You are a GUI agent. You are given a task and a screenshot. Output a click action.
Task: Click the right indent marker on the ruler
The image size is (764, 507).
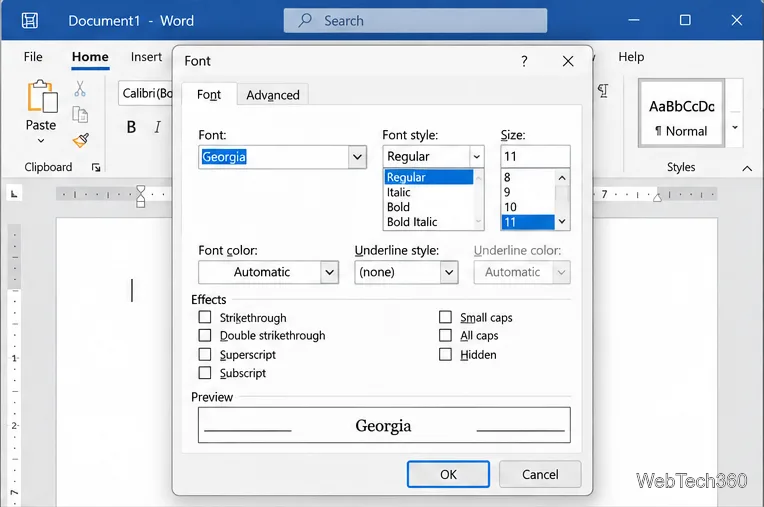coord(657,197)
